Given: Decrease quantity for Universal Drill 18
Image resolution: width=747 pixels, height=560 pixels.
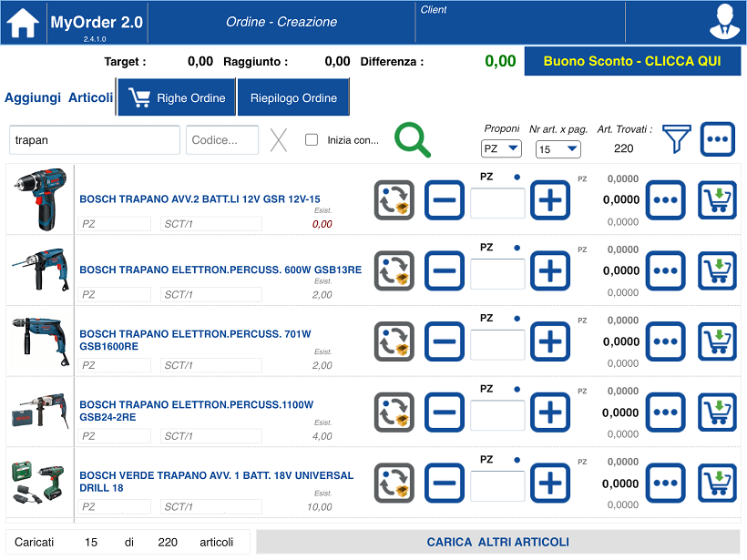Looking at the screenshot, I should tap(445, 483).
